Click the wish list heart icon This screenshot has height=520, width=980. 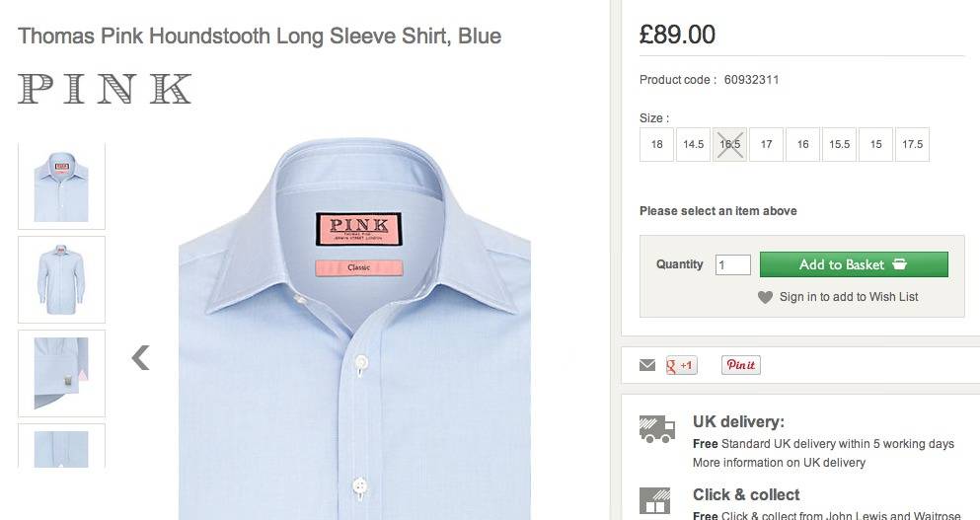click(765, 297)
